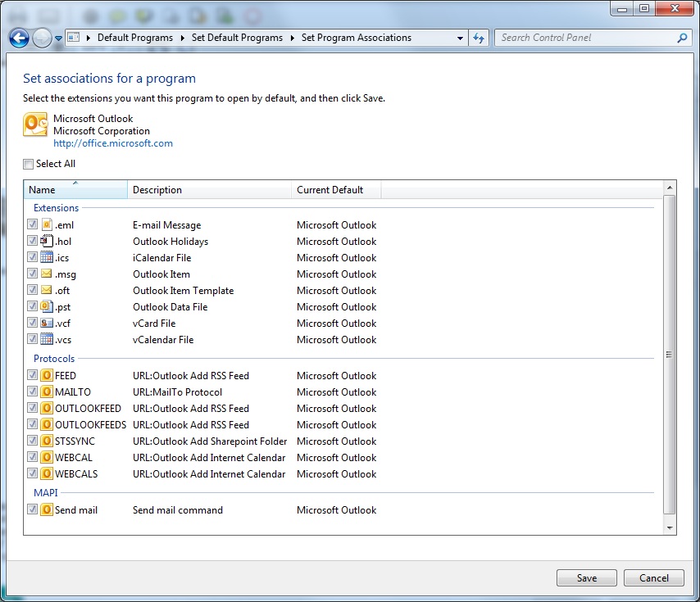Click the MAILTO protocol Outlook icon
The width and height of the screenshot is (700, 602).
pos(45,392)
